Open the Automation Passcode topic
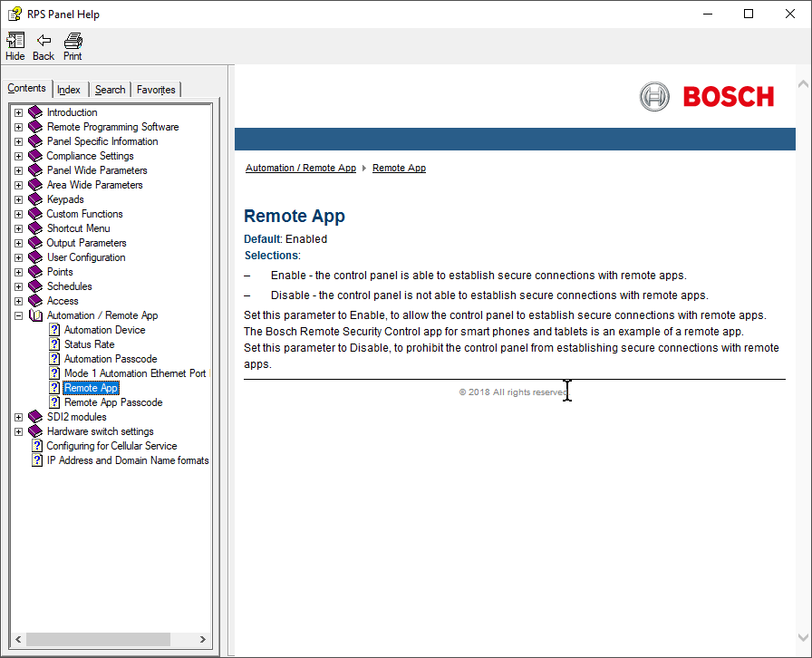The image size is (812, 658). pos(111,359)
